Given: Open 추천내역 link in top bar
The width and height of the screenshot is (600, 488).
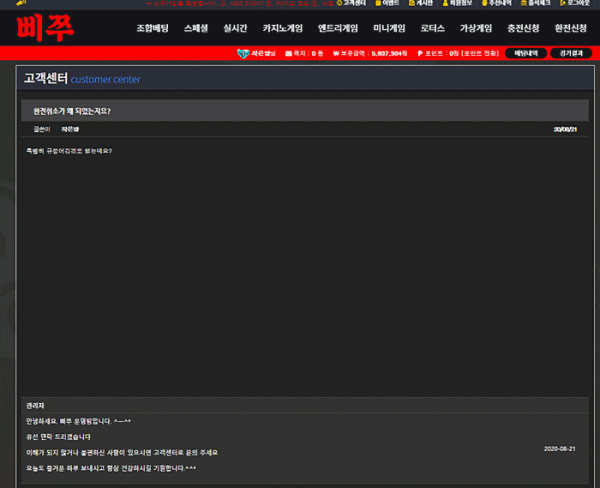Looking at the screenshot, I should pos(496,3).
